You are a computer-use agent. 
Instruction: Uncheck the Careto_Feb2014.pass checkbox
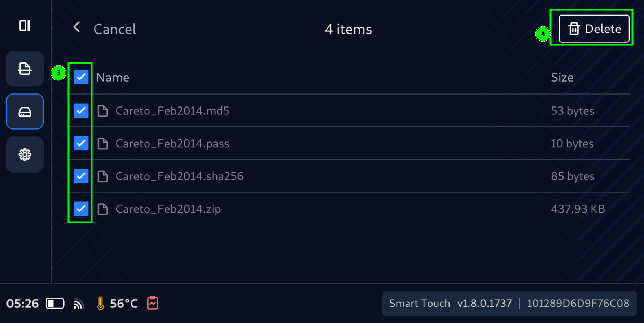81,143
